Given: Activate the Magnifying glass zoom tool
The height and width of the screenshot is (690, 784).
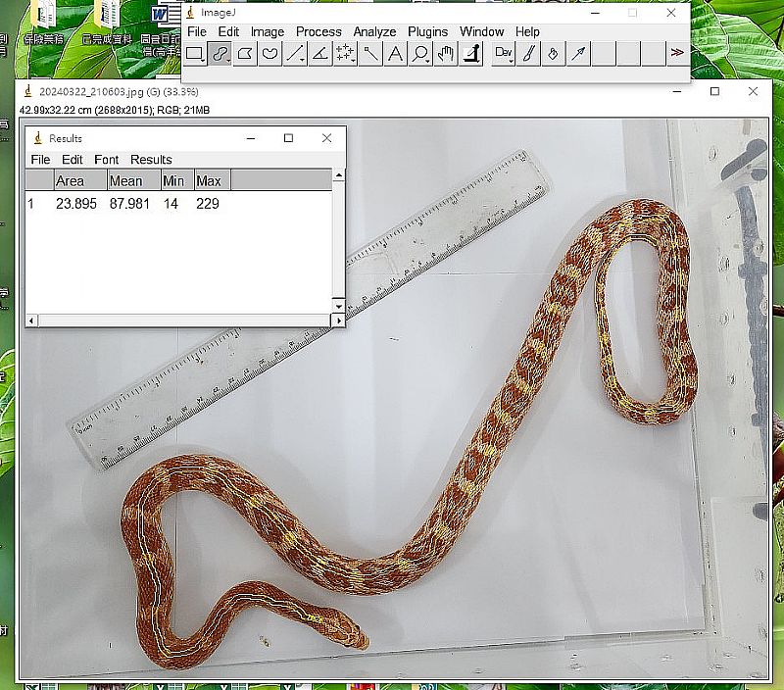Looking at the screenshot, I should point(420,54).
